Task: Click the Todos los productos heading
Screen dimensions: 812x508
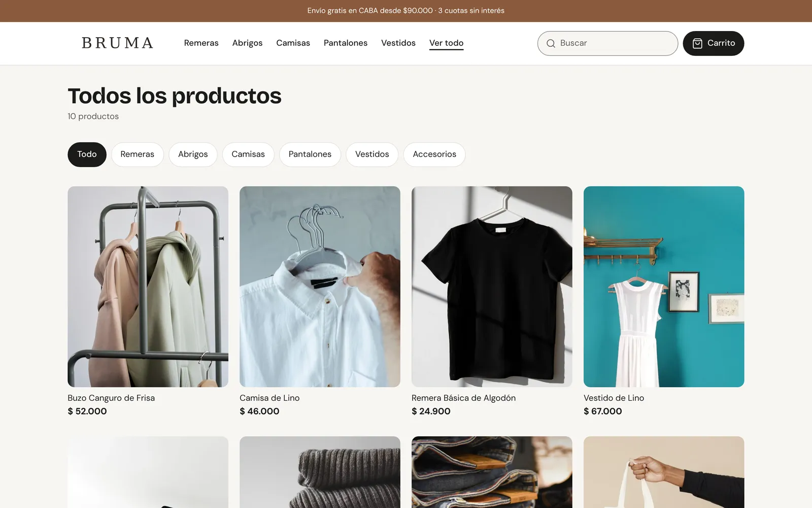Action: (175, 96)
